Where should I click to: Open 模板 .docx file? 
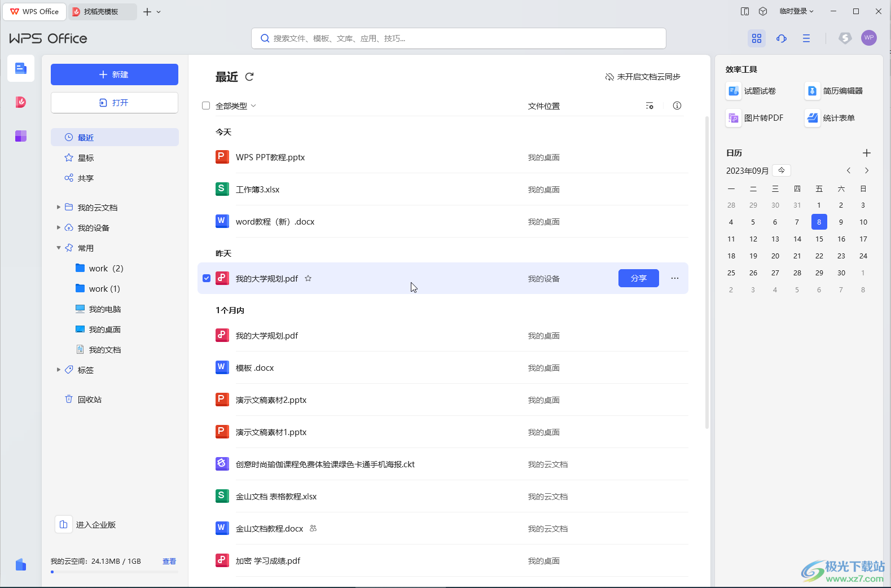(443, 368)
